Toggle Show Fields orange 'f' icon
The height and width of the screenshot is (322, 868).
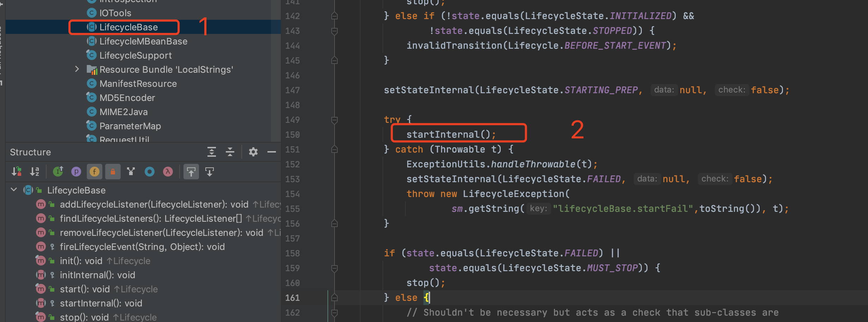(x=95, y=172)
